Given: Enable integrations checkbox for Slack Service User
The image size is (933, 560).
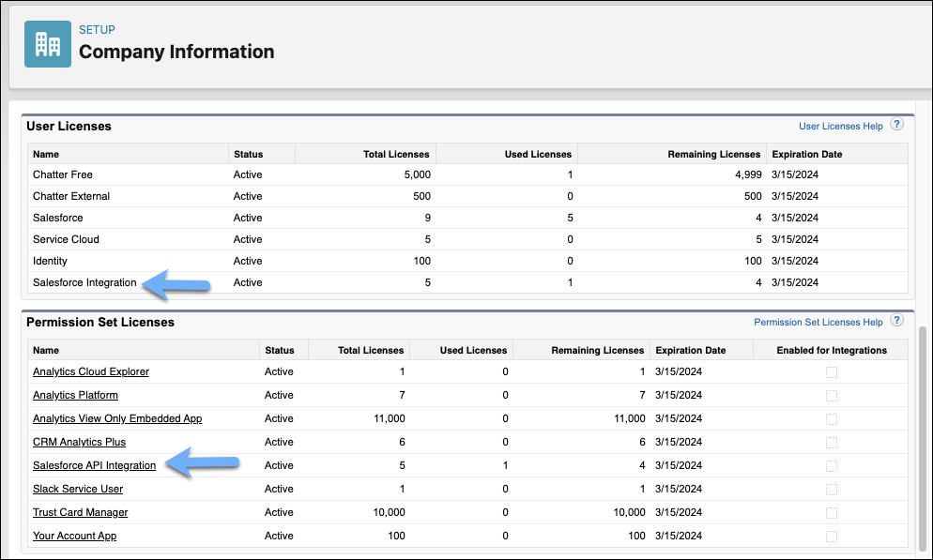Looking at the screenshot, I should pos(831,490).
